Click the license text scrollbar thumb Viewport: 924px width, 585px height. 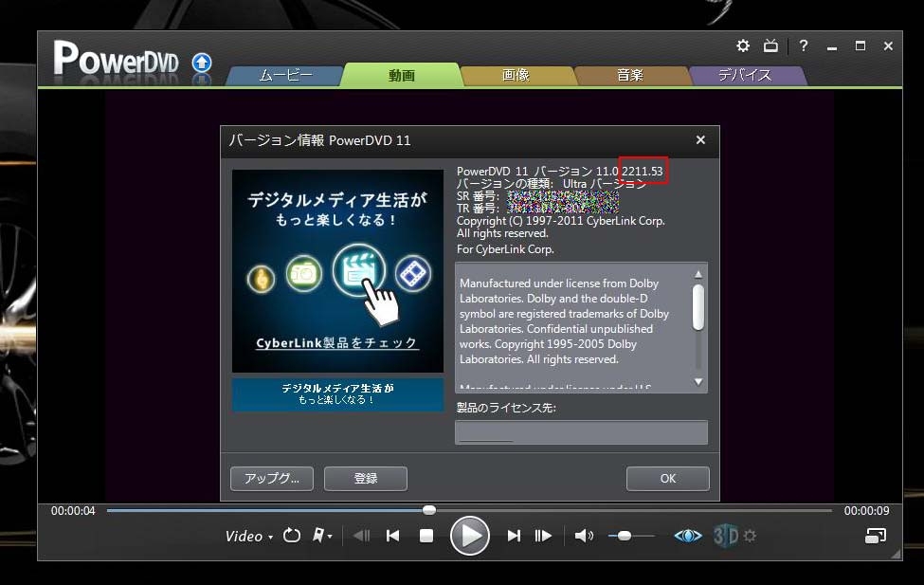pyautogui.click(x=698, y=307)
